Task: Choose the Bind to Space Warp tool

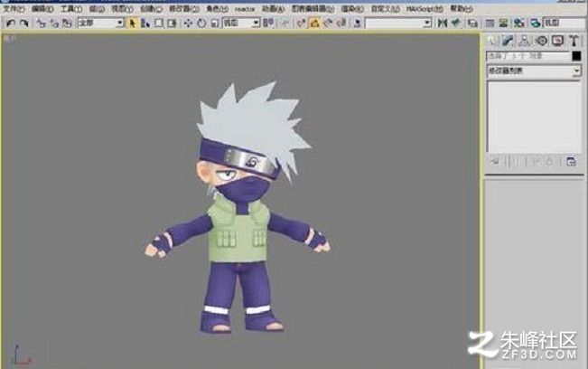Action: tap(67, 24)
